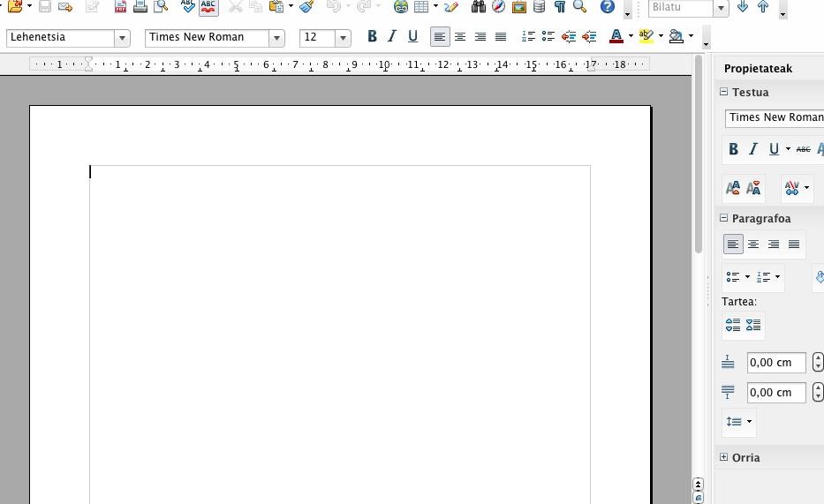
Task: Align left in the formatting toolbar
Action: (x=440, y=37)
